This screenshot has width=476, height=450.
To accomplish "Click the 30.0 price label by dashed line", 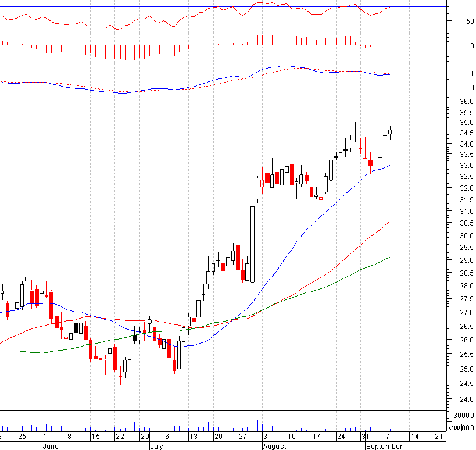I will 467,236.
